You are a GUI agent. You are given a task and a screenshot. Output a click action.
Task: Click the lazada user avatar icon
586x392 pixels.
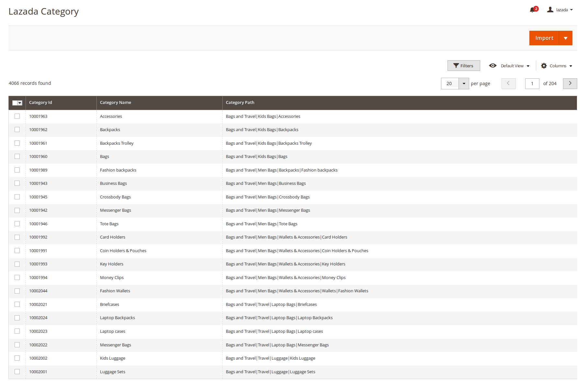550,10
